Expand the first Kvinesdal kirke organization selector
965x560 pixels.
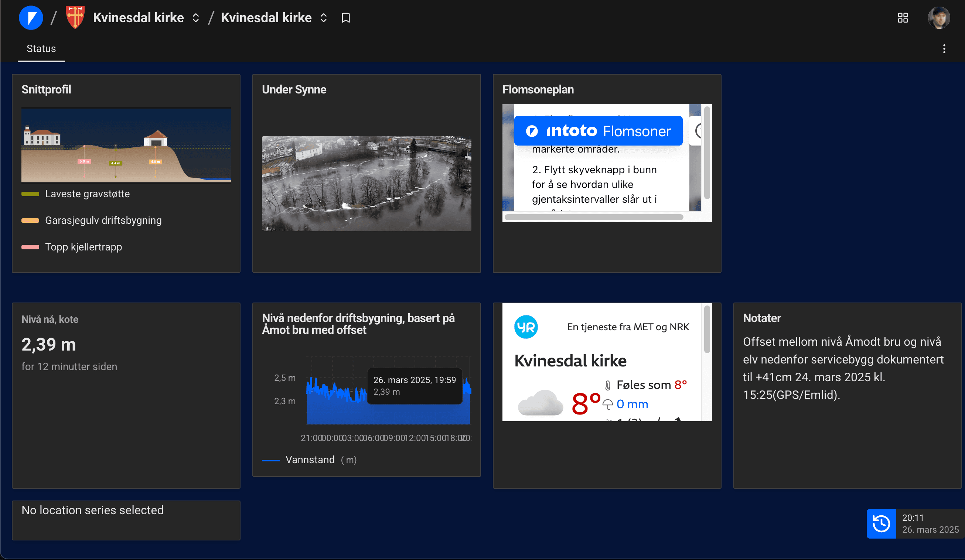[x=196, y=18]
